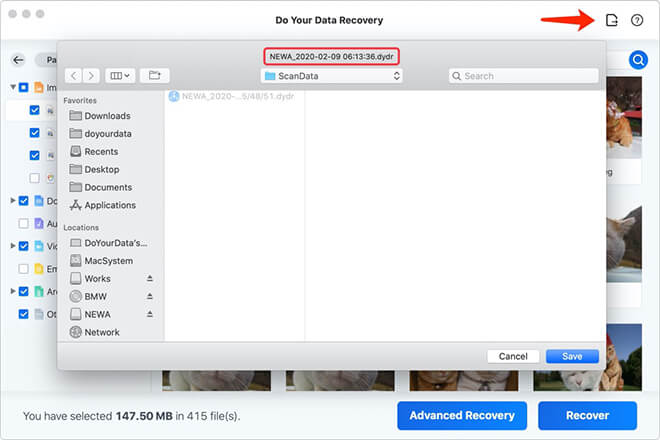Uncheck the Videos category checkbox
The height and width of the screenshot is (440, 660).
(x=23, y=245)
